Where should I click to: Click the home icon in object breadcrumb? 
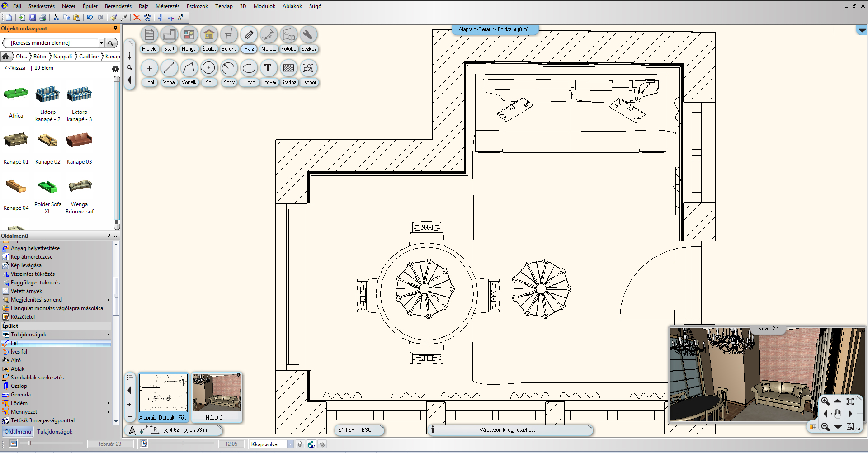pos(5,57)
